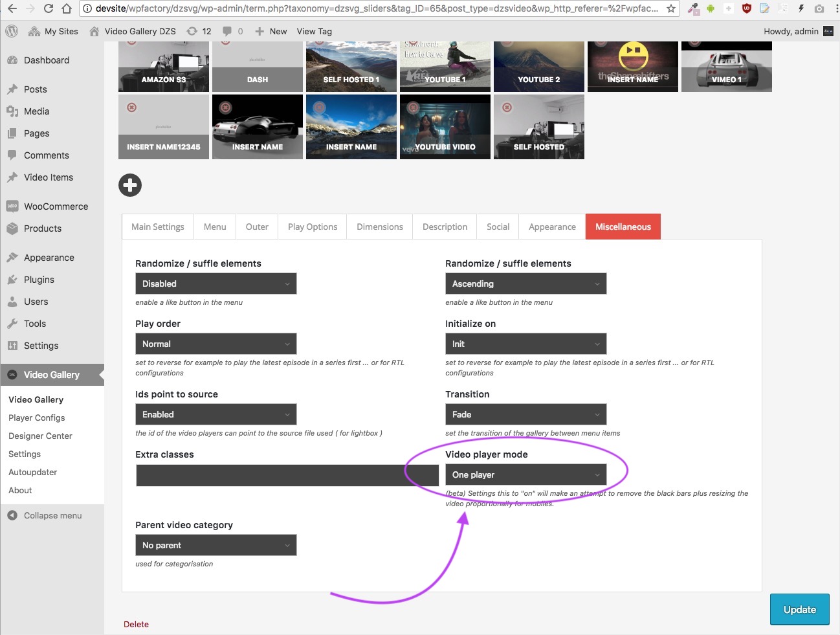This screenshot has height=635, width=840.
Task: Open the Initialize on Init dropdown
Action: 526,344
